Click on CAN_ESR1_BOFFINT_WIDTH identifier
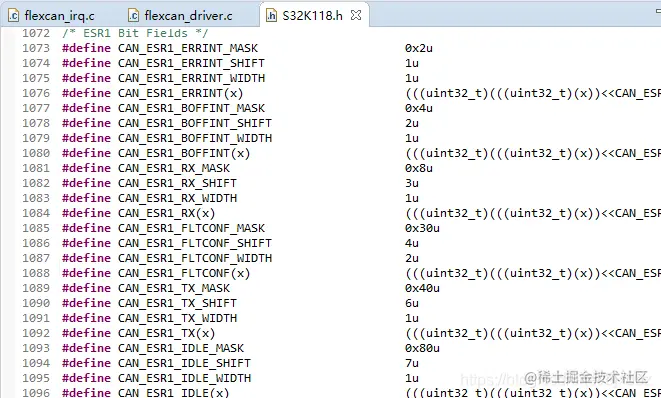661x398 pixels. click(195, 138)
